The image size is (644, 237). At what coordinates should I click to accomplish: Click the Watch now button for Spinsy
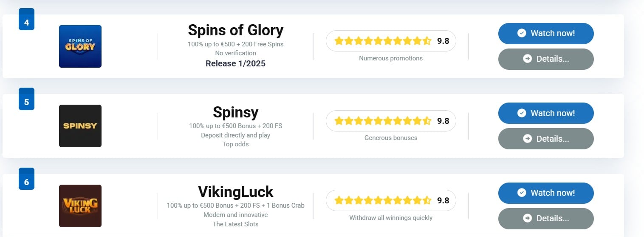tap(546, 113)
